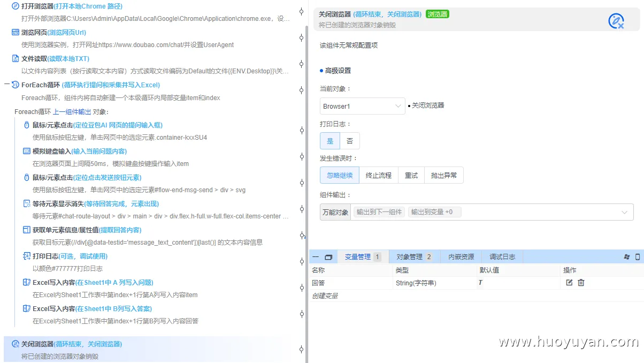Image resolution: width=644 pixels, height=363 pixels.
Task: Open the 内嵌资源 tab
Action: pyautogui.click(x=461, y=257)
